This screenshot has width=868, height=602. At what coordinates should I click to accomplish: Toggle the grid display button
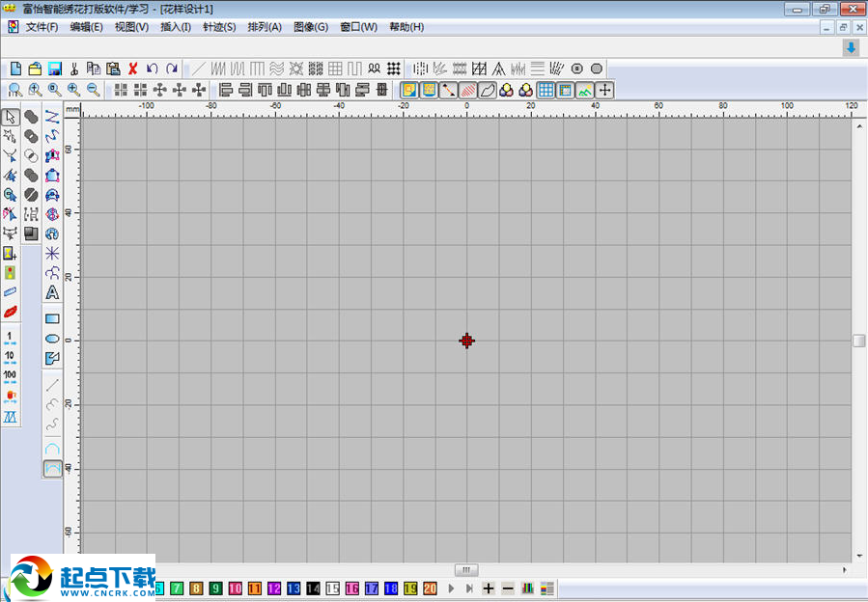[546, 90]
